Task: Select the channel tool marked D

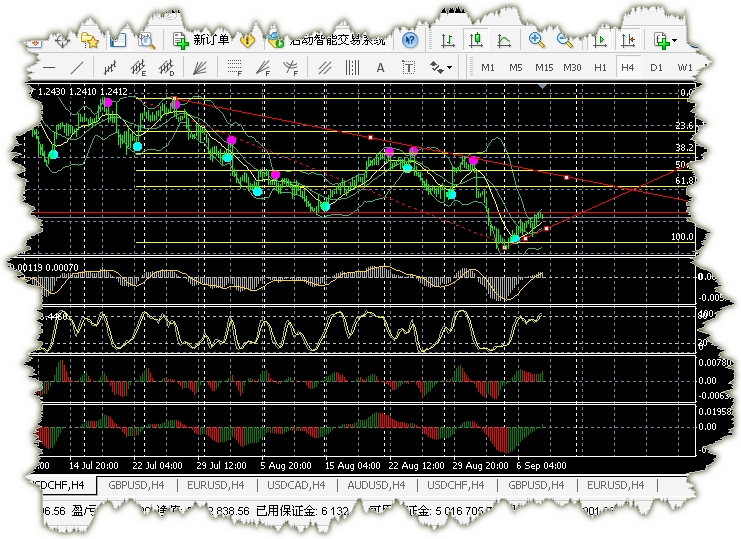Action: 166,68
